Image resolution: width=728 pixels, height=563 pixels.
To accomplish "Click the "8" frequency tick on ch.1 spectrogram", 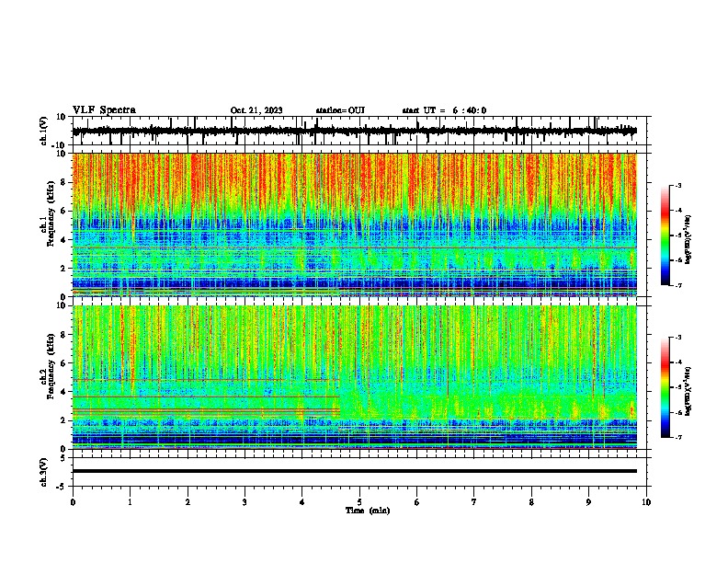I will (x=63, y=182).
